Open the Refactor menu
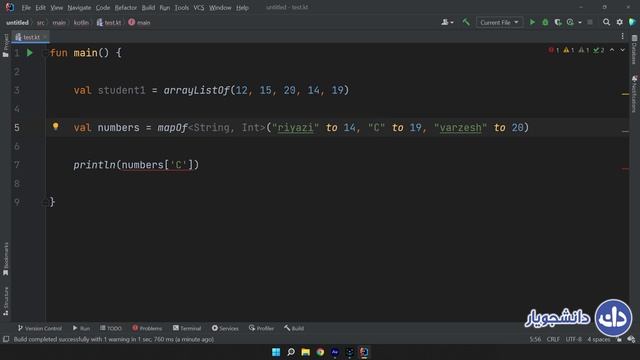Viewport: 640px width, 360px height. click(x=126, y=8)
